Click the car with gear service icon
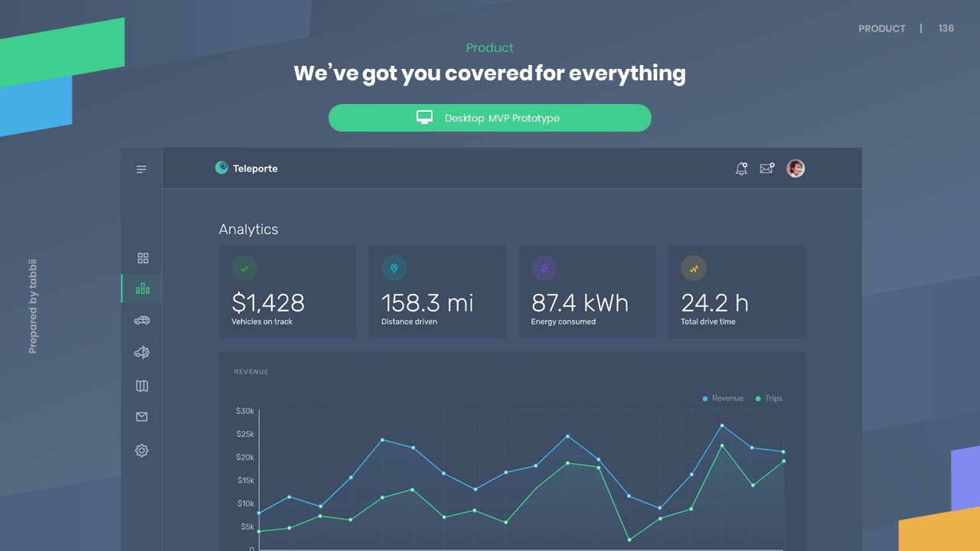Viewport: 980px width, 551px height. tap(142, 352)
